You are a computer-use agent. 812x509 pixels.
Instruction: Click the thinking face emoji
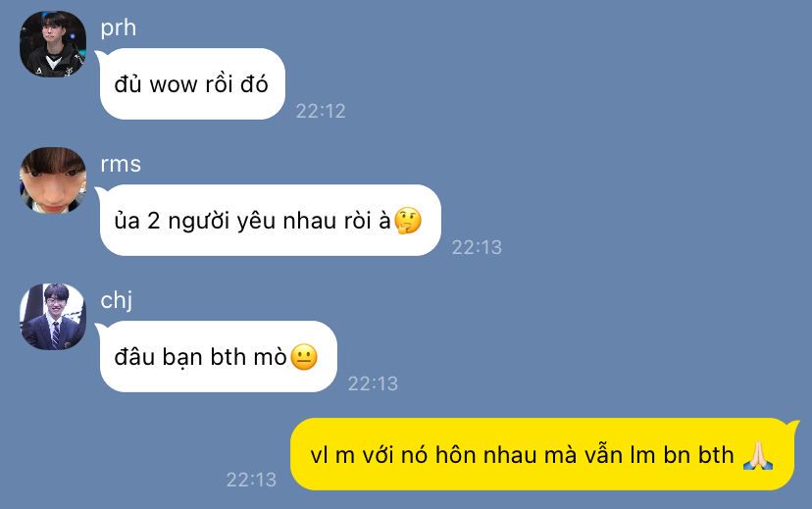tap(408, 221)
